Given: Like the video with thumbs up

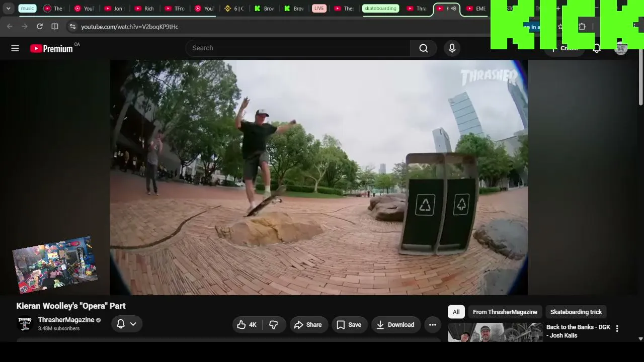Looking at the screenshot, I should point(247,325).
